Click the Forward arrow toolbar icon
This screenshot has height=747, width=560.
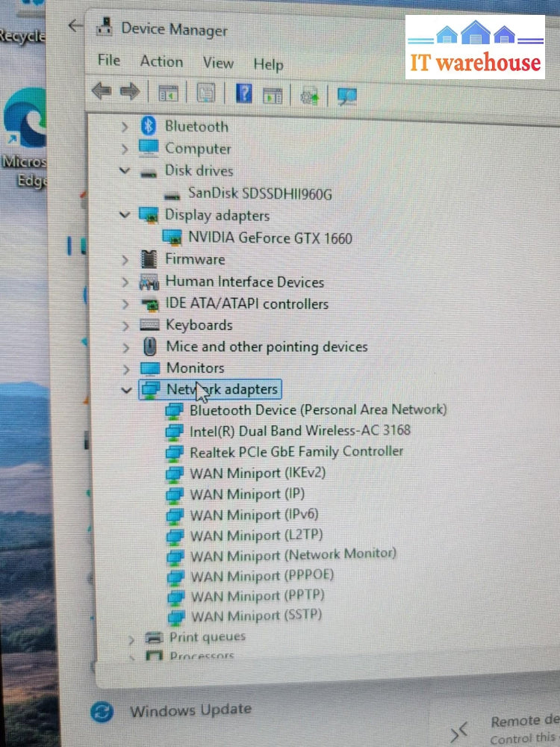(130, 91)
